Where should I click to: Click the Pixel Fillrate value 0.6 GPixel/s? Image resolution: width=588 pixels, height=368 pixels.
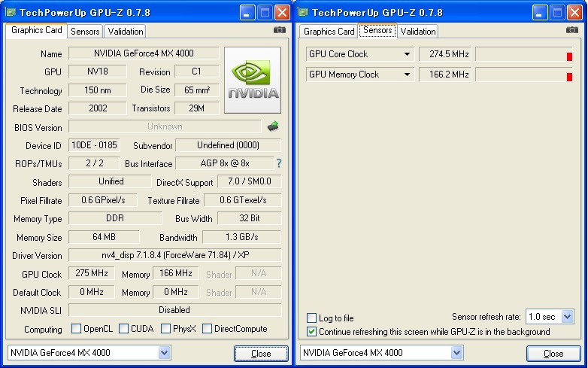click(103, 200)
